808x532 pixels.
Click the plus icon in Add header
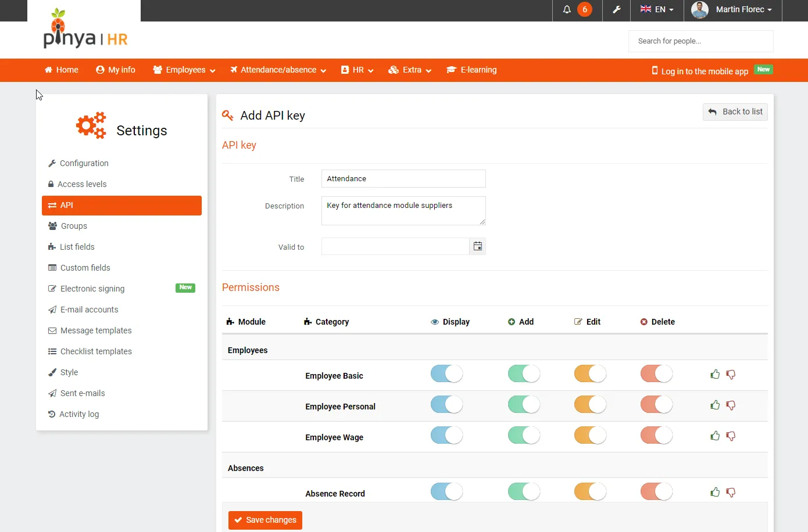click(512, 322)
